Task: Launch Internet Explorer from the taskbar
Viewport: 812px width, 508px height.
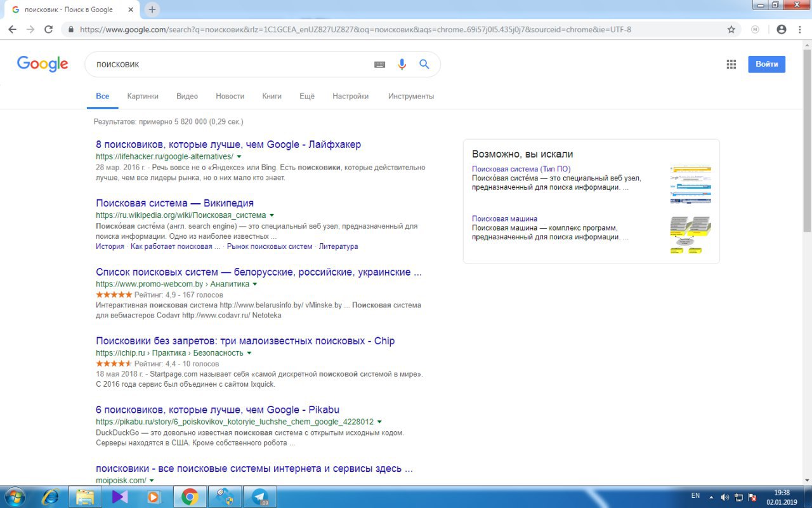Action: point(50,497)
